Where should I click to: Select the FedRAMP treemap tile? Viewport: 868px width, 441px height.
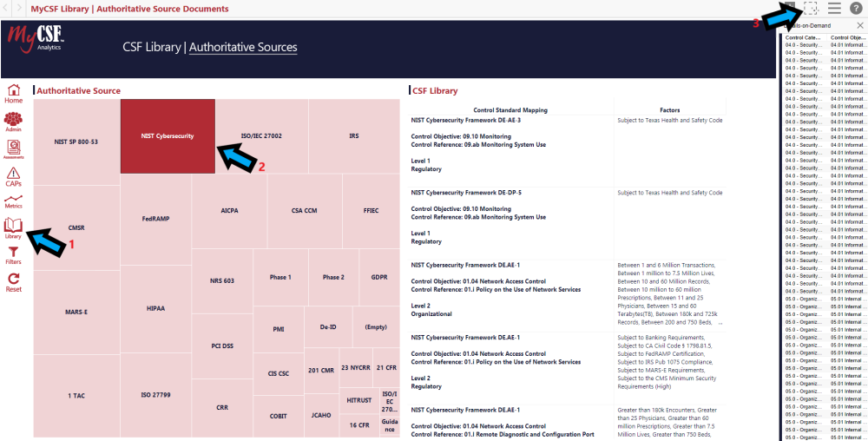(x=155, y=219)
